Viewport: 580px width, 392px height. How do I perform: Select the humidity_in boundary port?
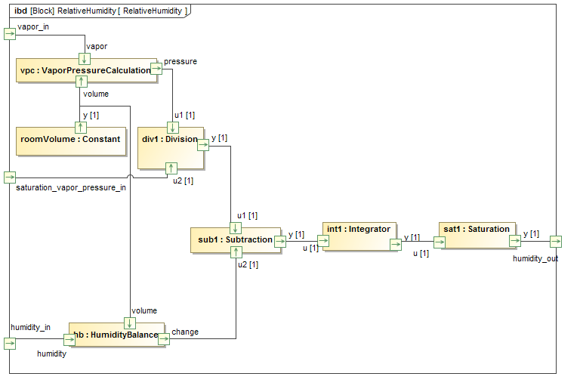10,344
